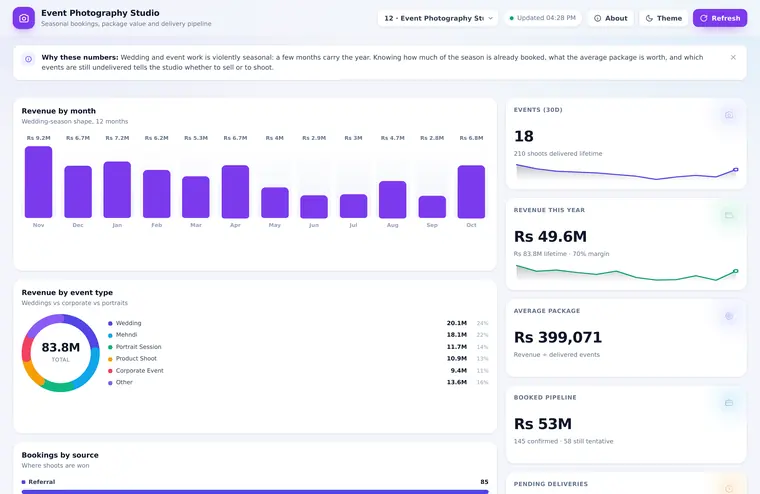
Task: Click the Portrait Session 11.7M value
Action: point(456,347)
